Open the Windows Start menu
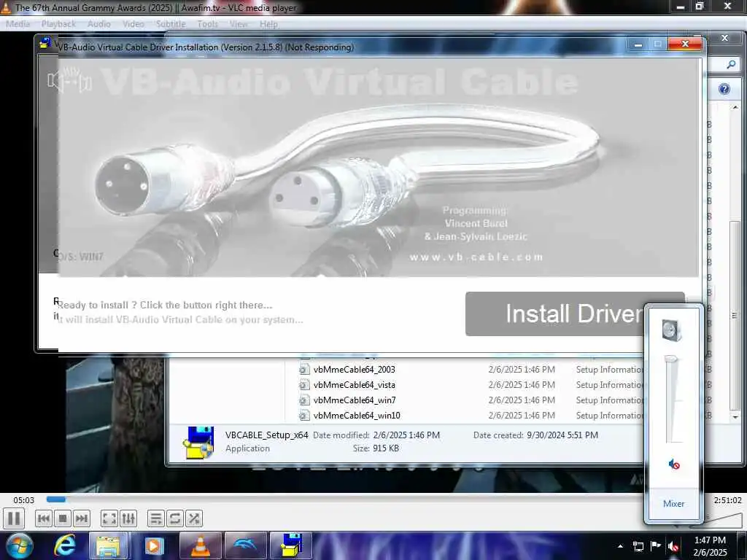The height and width of the screenshot is (560, 747). point(19,545)
